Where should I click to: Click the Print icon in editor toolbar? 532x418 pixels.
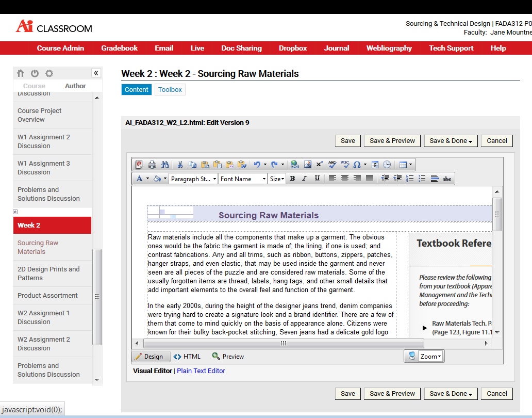pos(152,165)
